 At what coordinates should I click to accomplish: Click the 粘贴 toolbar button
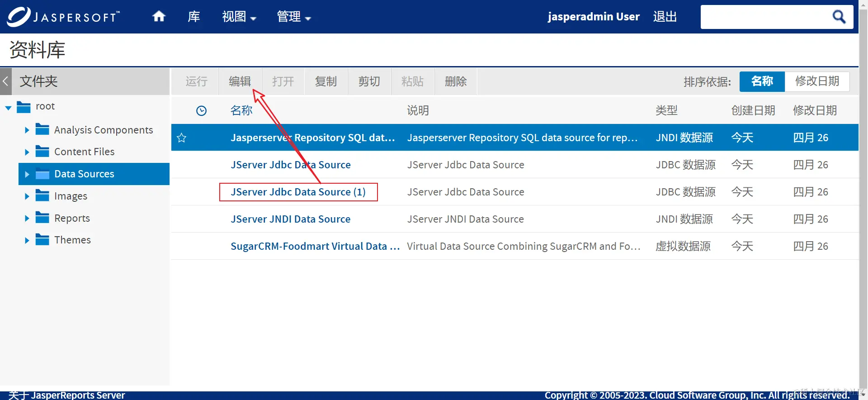412,81
